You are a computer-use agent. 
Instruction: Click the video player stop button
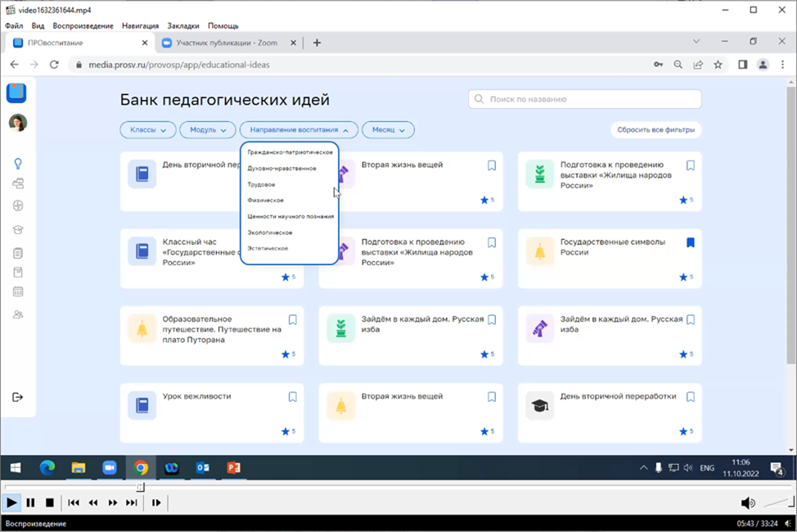pyautogui.click(x=49, y=503)
